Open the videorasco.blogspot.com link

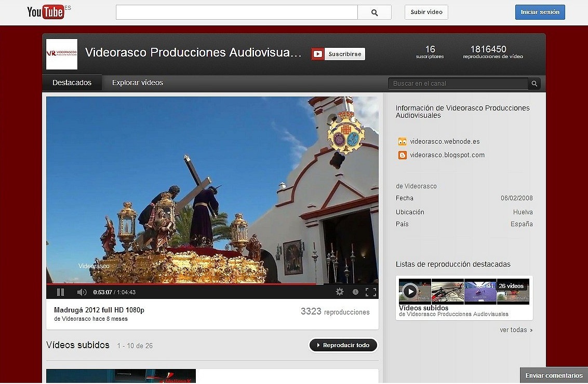coord(447,155)
